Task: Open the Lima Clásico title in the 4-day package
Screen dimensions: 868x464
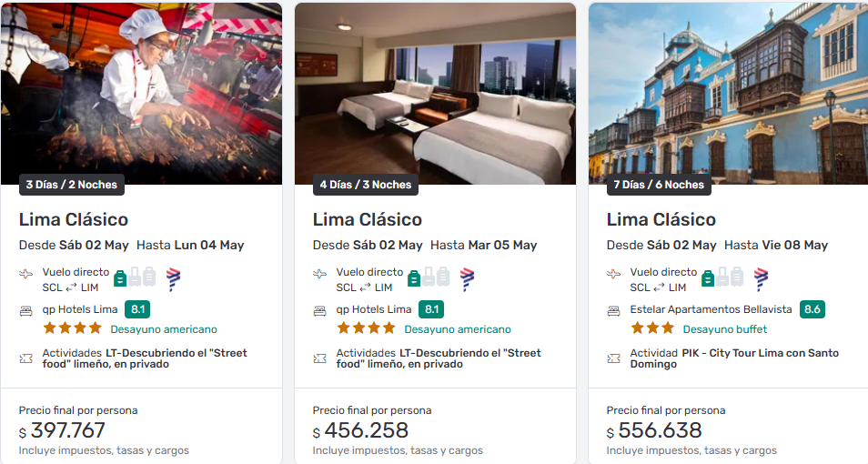Action: 368,219
